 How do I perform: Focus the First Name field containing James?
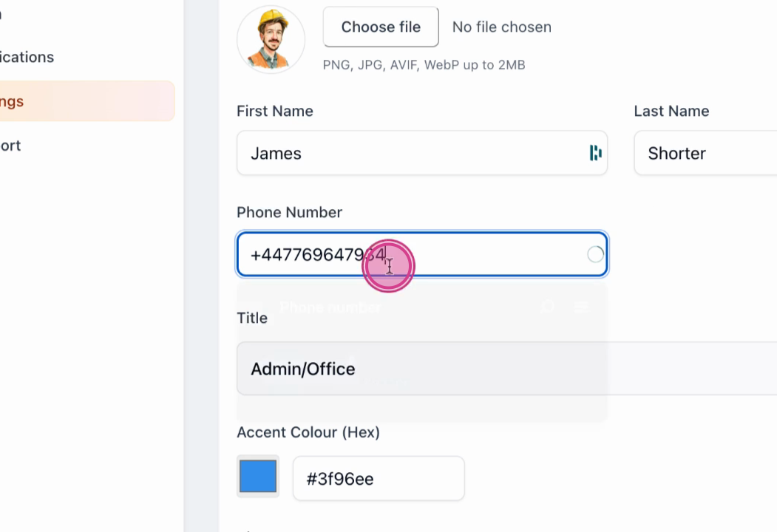(x=422, y=153)
